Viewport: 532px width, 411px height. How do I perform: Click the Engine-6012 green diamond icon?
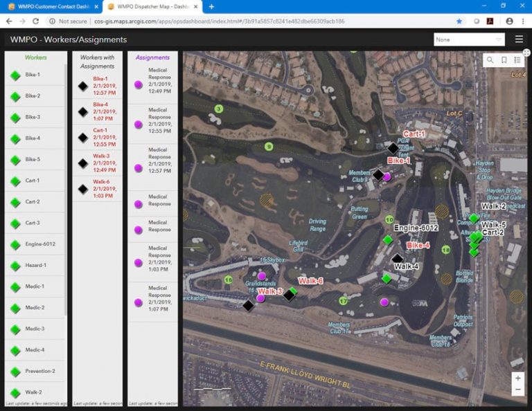[x=15, y=245]
